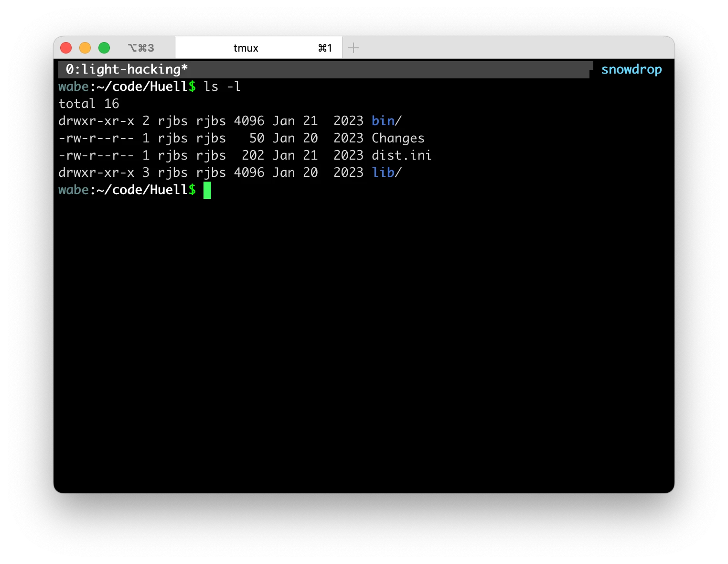The image size is (728, 564).
Task: Click the red close window control
Action: pos(66,47)
